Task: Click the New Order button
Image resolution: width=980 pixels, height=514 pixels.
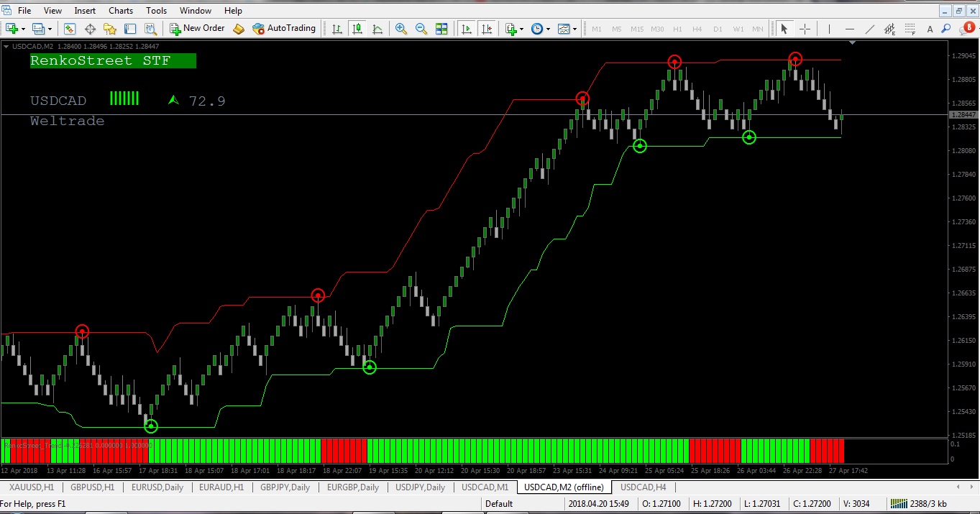Action: point(197,29)
